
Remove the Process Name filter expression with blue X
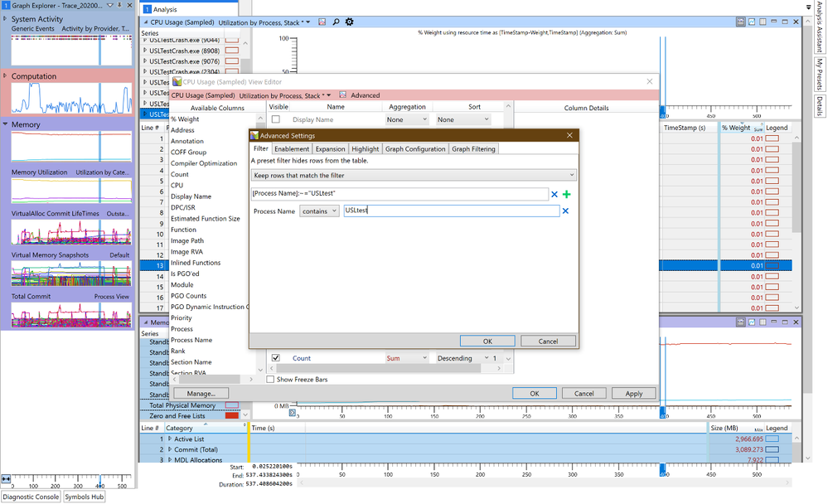tap(554, 195)
